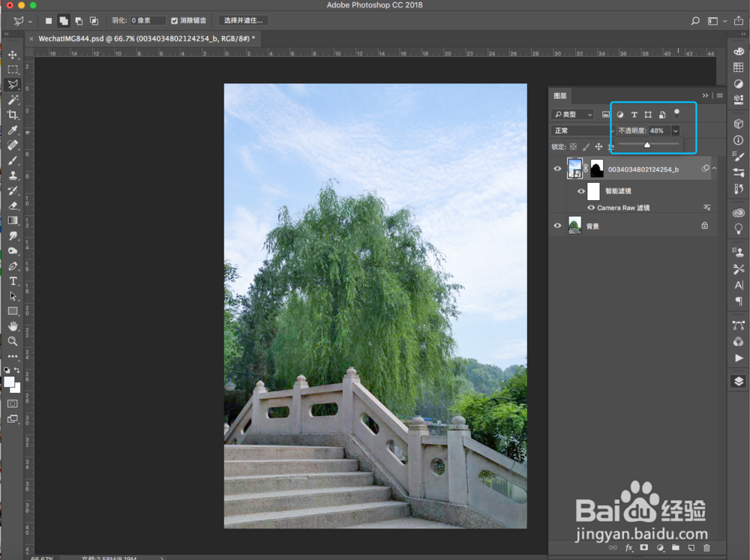Select the Crop tool
Image resolution: width=750 pixels, height=560 pixels.
13,115
